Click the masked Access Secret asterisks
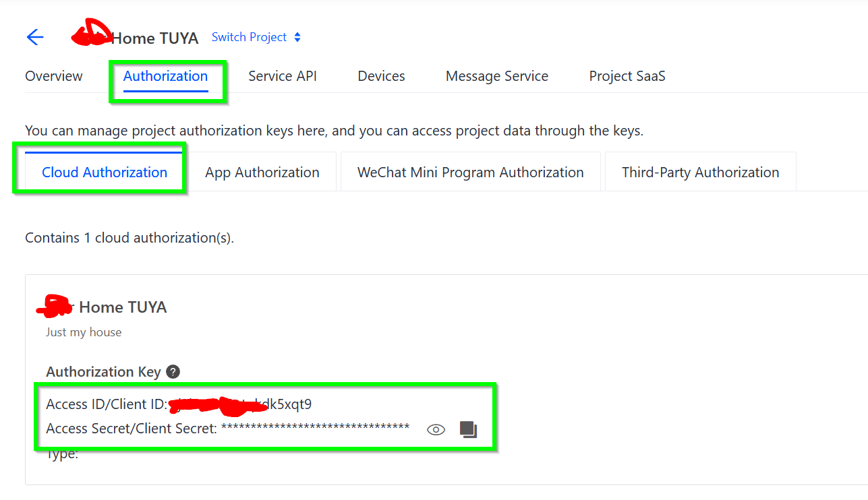 point(315,428)
